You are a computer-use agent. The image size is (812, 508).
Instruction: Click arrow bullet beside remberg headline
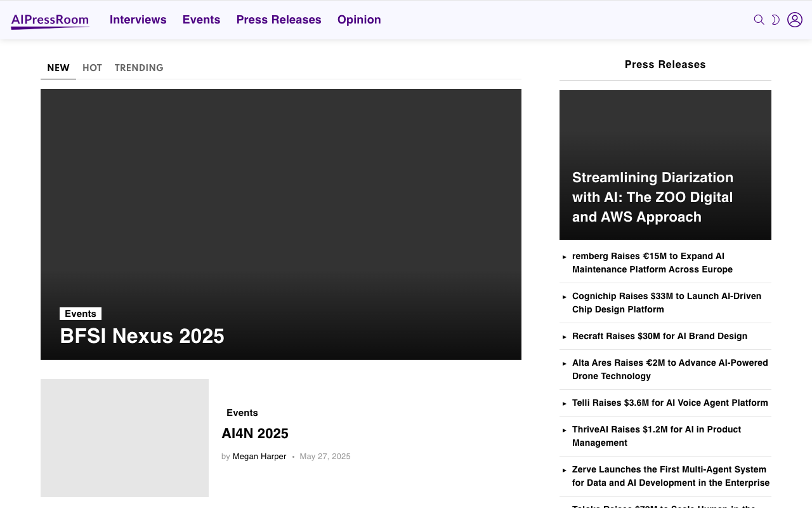point(564,257)
